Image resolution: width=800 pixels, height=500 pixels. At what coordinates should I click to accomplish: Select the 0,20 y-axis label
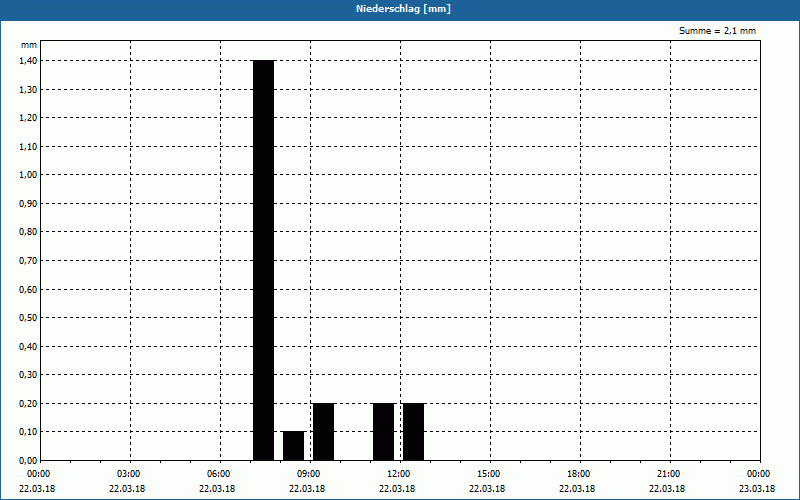pyautogui.click(x=29, y=404)
